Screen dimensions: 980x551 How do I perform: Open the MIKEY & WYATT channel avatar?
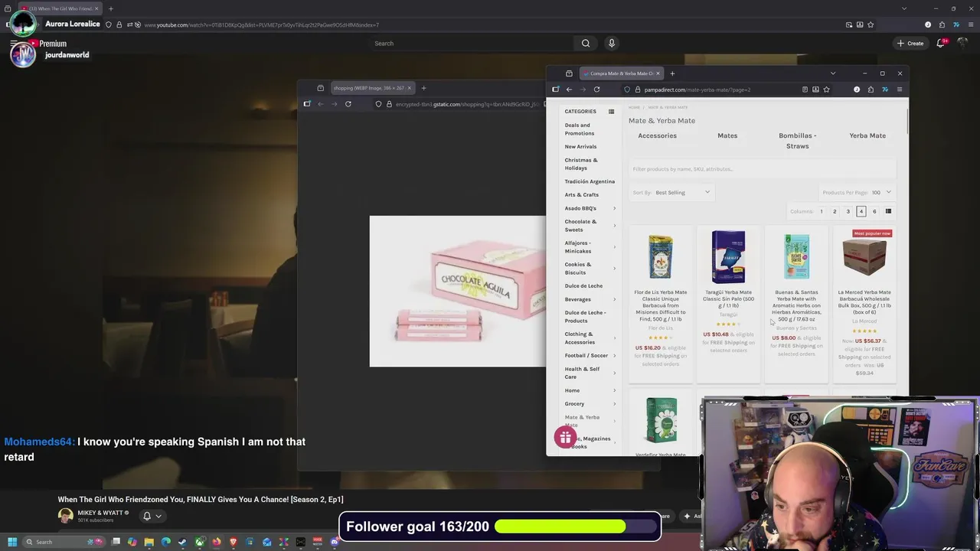66,516
